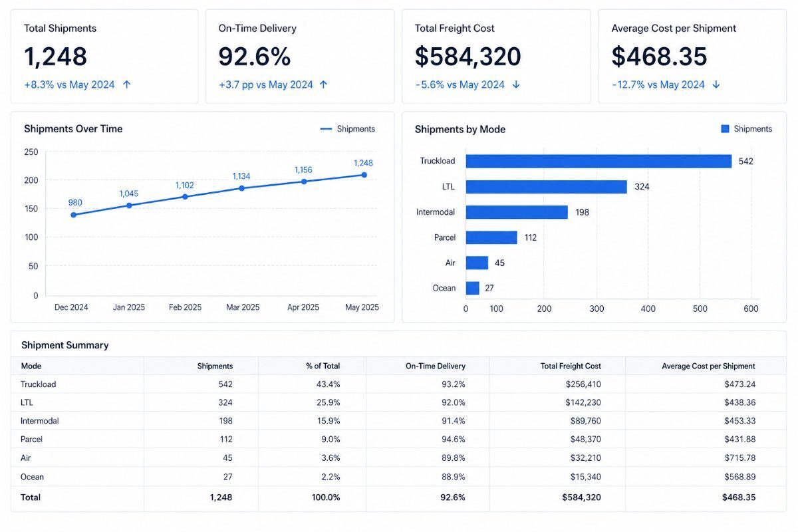Screen dimensions: 798x532
Task: Click the 1,248 Total Shipments card value
Action: [56, 57]
